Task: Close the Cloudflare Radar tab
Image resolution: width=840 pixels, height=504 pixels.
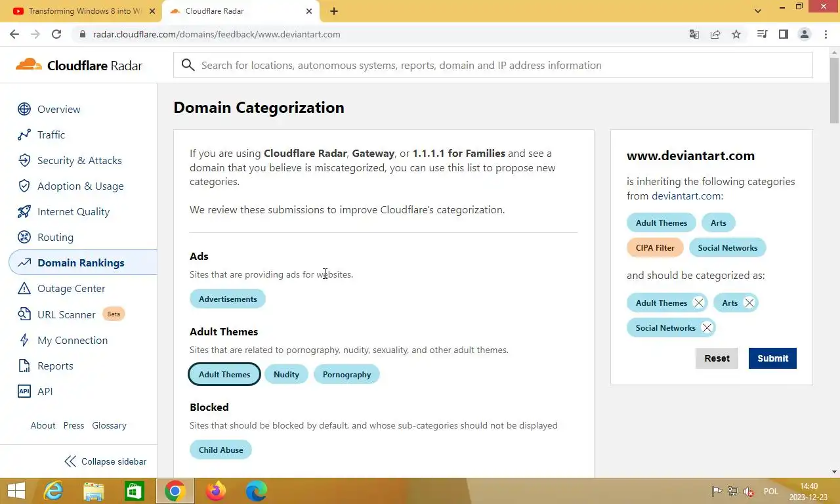Action: tap(308, 11)
